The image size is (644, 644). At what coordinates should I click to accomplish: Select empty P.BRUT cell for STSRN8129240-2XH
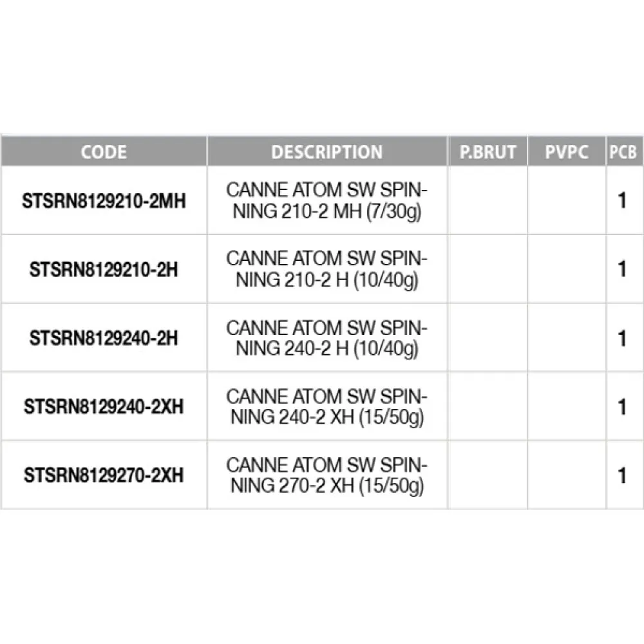[488, 407]
